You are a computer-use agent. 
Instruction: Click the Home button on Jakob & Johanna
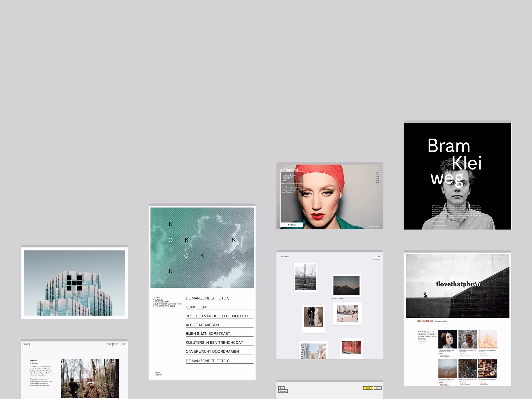coord(26,345)
